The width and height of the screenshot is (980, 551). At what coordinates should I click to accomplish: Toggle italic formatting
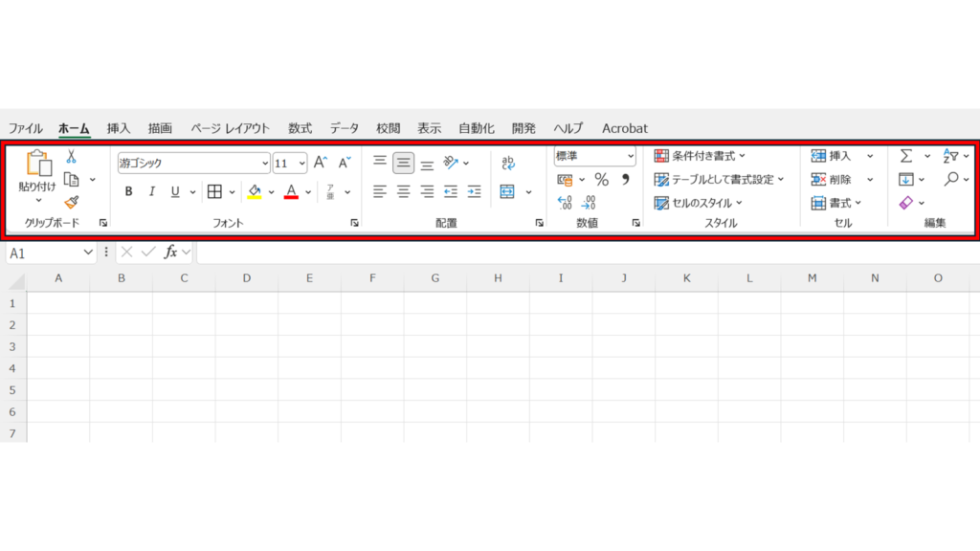pyautogui.click(x=151, y=191)
